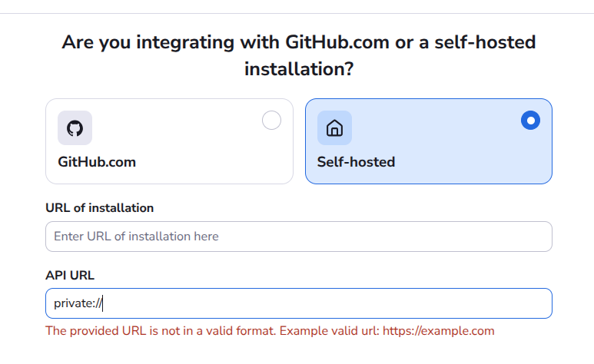
Task: Place cursor in 'private://' text
Action: click(78, 303)
